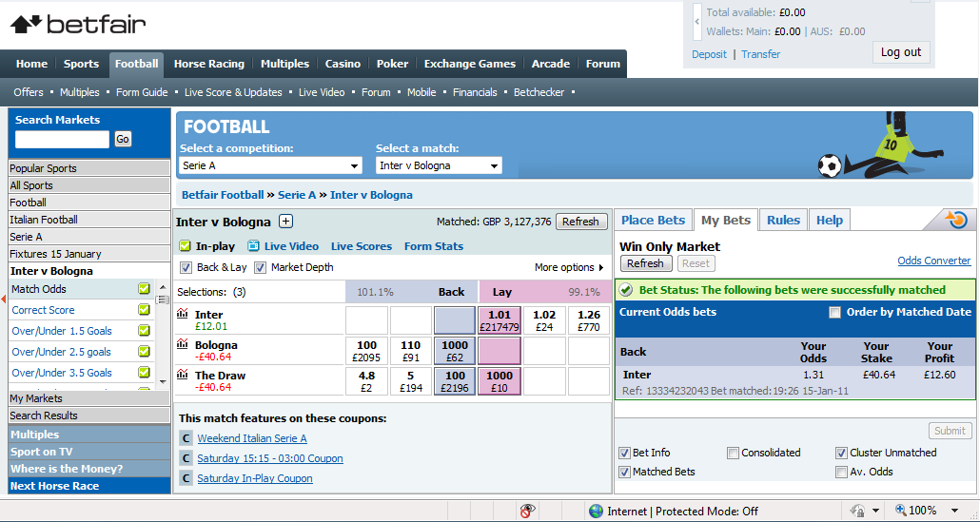Expand More options in market view
This screenshot has height=522, width=980.
569,267
